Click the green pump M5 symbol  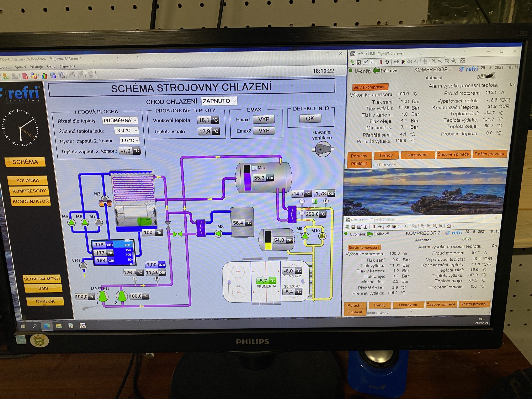pos(71,223)
